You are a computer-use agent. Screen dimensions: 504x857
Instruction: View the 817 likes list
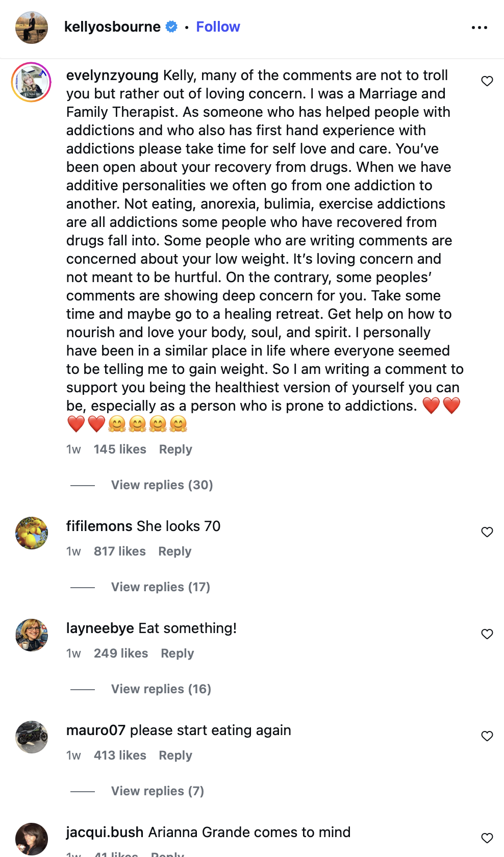point(119,551)
